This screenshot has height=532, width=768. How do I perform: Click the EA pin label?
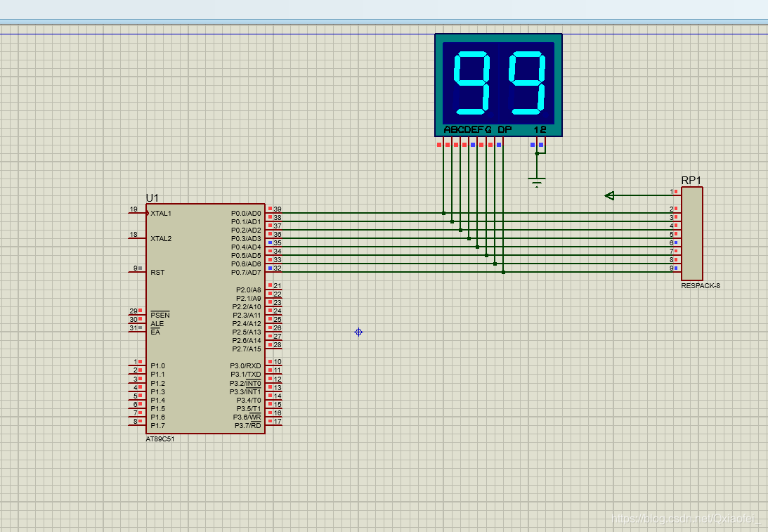pos(155,332)
